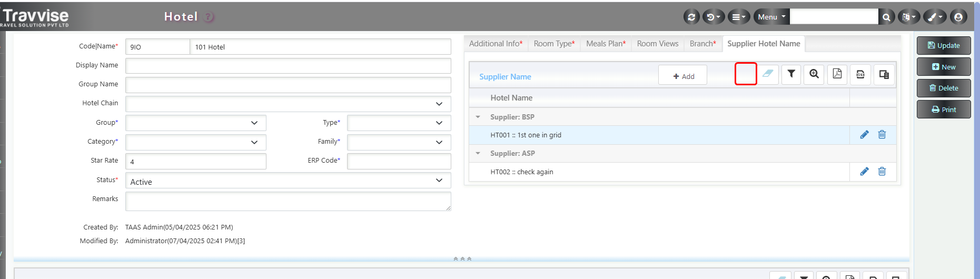Delete the HT001 1st one in grid row
The image size is (980, 279).
click(x=882, y=135)
